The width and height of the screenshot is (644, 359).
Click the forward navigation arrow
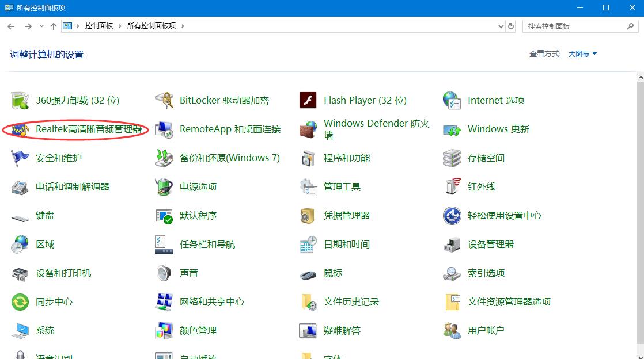point(28,26)
